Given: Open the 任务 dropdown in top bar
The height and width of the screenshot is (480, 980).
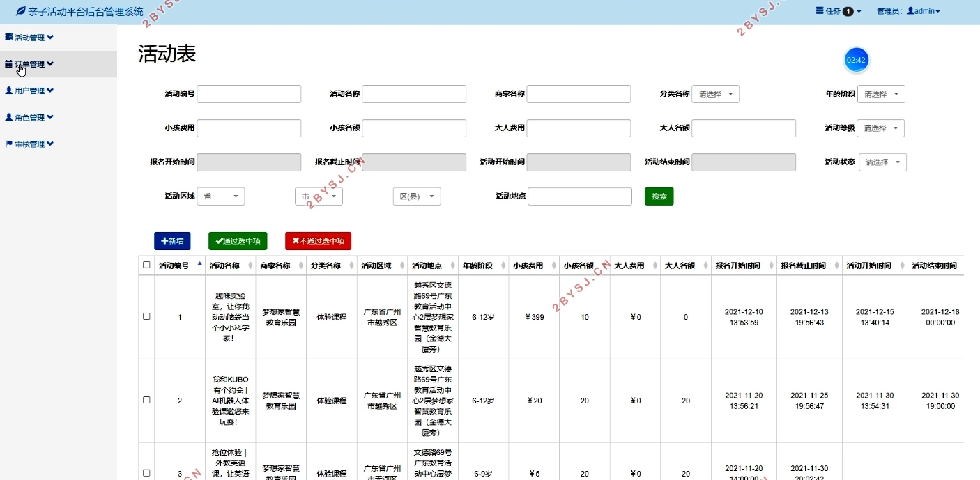Looking at the screenshot, I should pos(839,11).
